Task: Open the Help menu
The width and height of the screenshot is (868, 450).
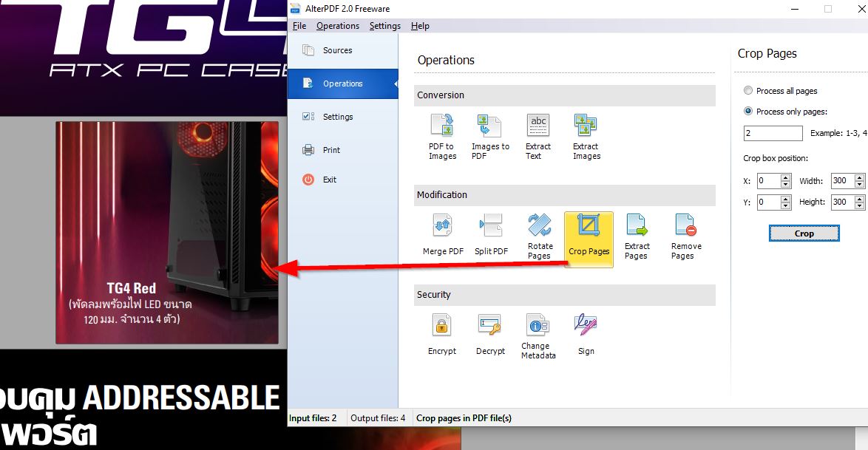Action: (420, 26)
